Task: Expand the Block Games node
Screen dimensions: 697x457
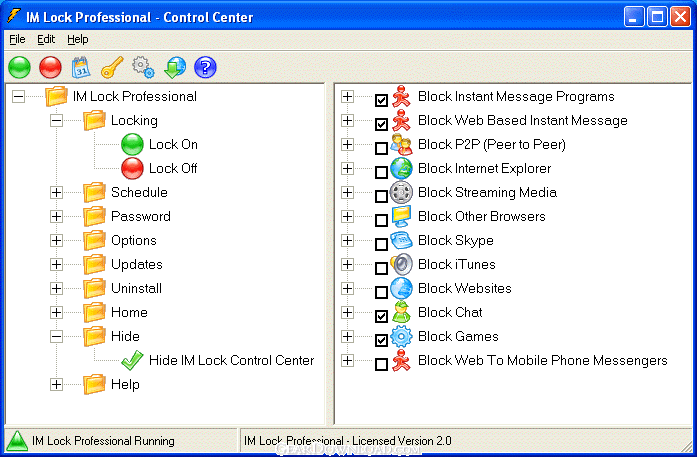Action: coord(347,337)
